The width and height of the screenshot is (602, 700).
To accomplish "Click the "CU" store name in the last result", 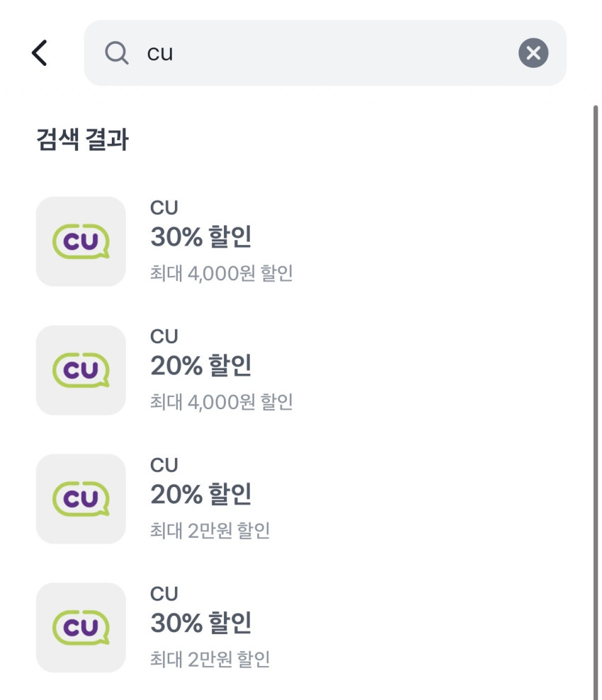I will 164,595.
